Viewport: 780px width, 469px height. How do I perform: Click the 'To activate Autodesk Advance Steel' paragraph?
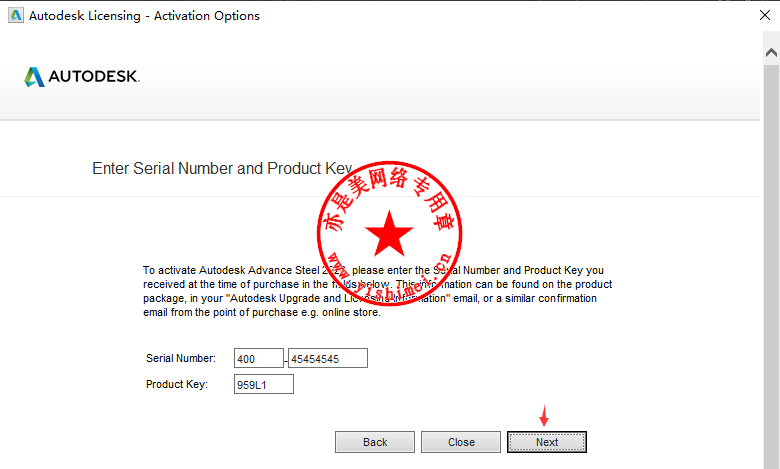coord(378,291)
